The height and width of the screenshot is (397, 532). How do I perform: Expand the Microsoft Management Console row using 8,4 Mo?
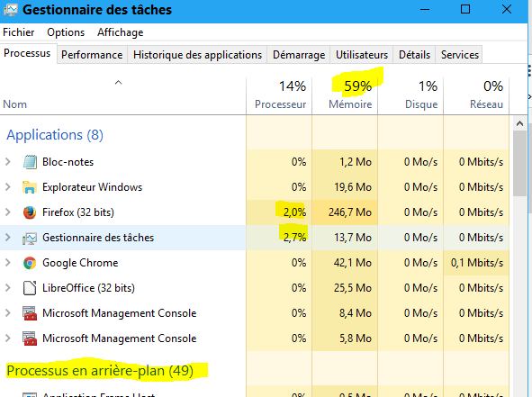click(8, 313)
